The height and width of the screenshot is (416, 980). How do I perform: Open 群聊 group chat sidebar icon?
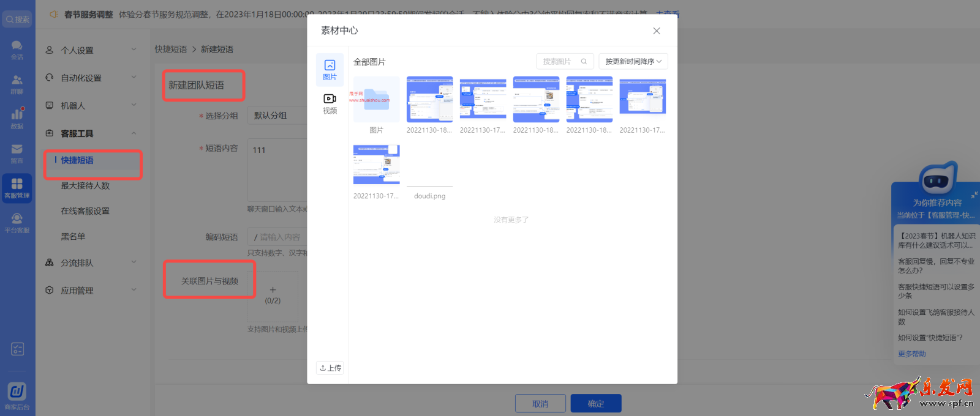click(17, 84)
